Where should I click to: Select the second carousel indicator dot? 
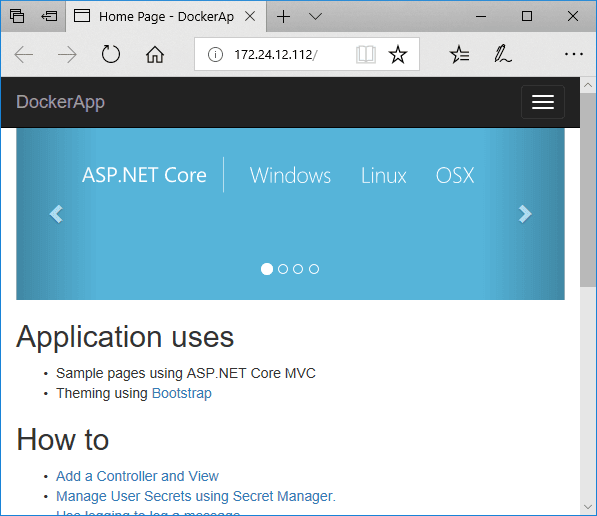coord(283,269)
